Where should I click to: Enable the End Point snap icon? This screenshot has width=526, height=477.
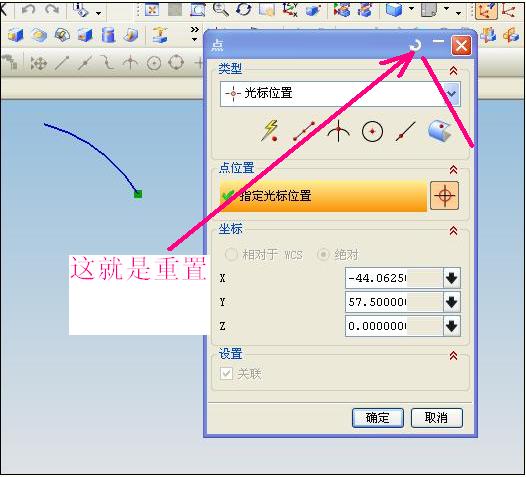[x=62, y=63]
